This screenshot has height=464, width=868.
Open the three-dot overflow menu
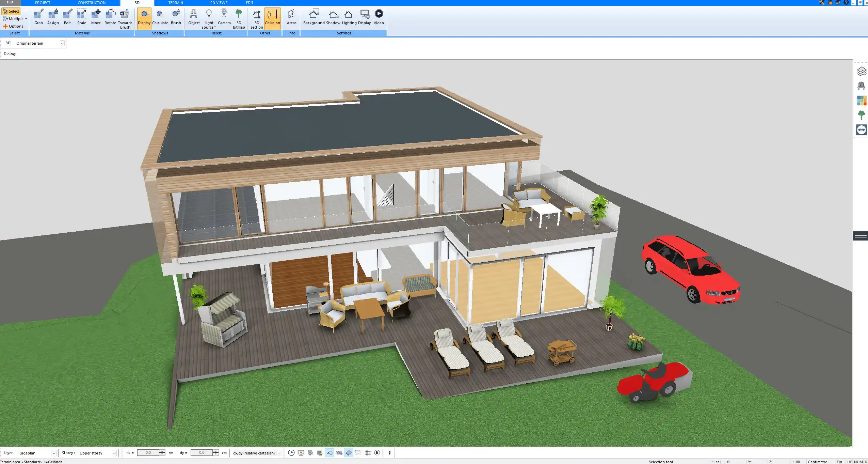(389, 453)
